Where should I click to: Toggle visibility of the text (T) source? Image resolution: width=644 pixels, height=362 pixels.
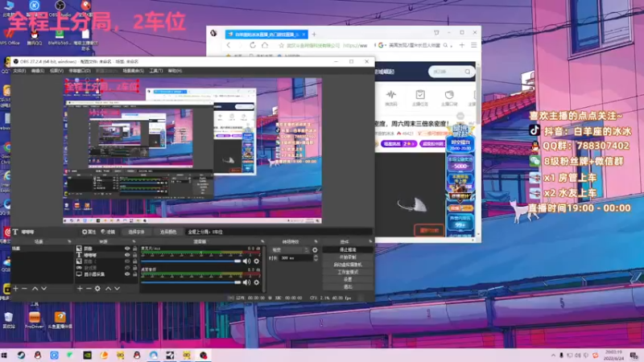[x=127, y=255]
